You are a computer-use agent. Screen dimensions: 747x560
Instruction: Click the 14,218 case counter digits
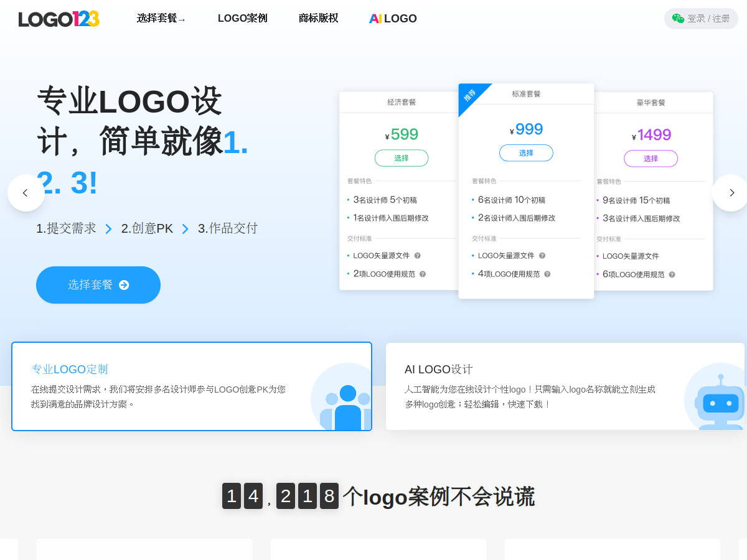[280, 496]
